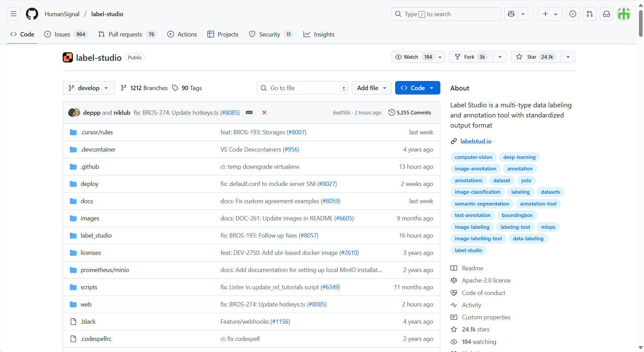Screen dimensions: 644x352
Task: Open the green Code clone dropdown
Action: click(417, 88)
